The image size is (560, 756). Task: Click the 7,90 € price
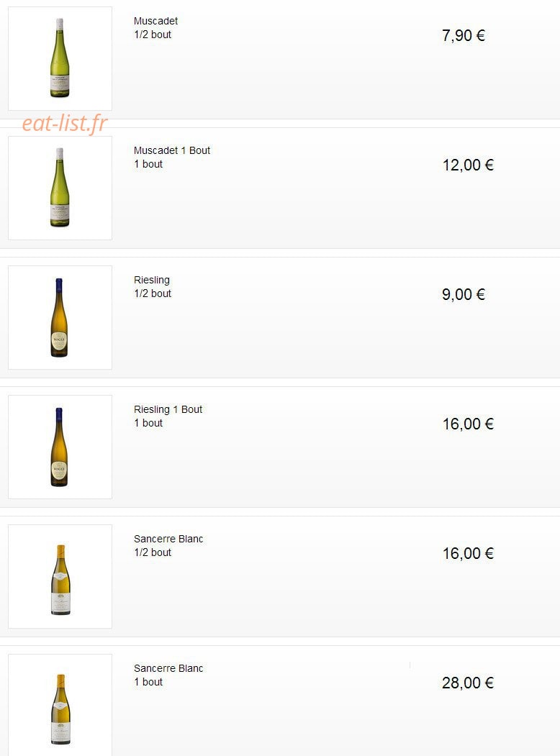[x=464, y=36]
